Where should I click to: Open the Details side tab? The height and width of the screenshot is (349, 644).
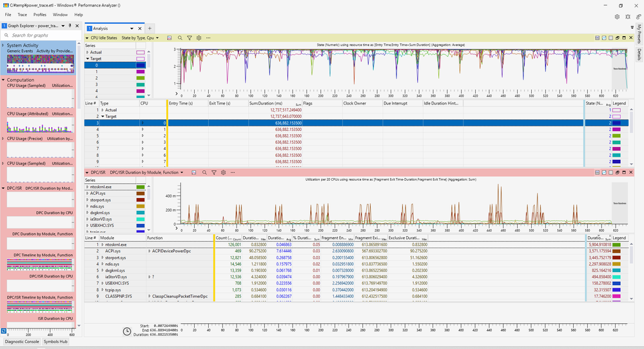[639, 54]
